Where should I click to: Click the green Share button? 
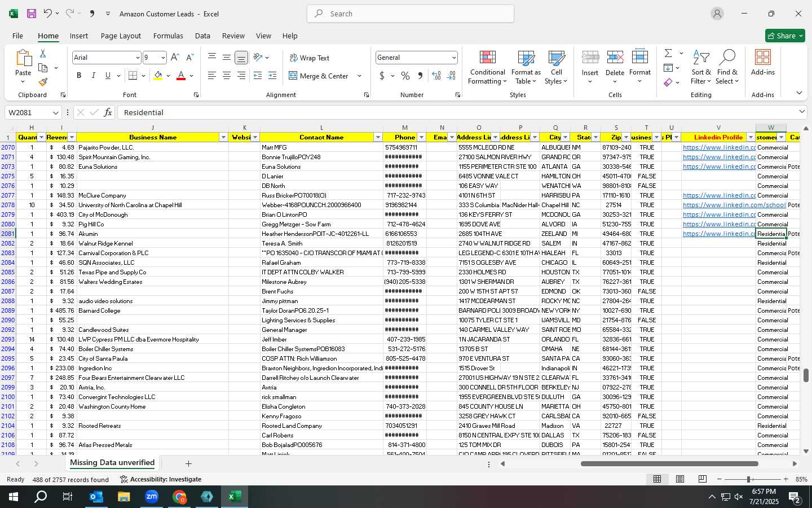[x=785, y=36]
